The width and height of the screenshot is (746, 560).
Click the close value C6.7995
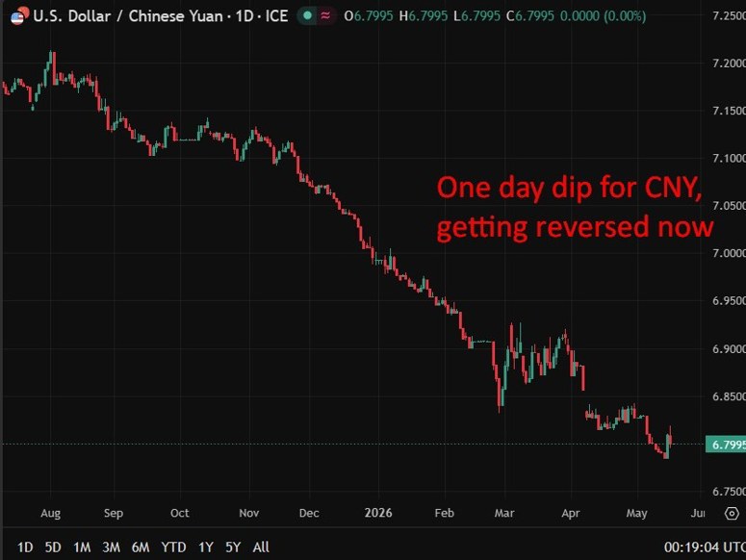coord(530,16)
